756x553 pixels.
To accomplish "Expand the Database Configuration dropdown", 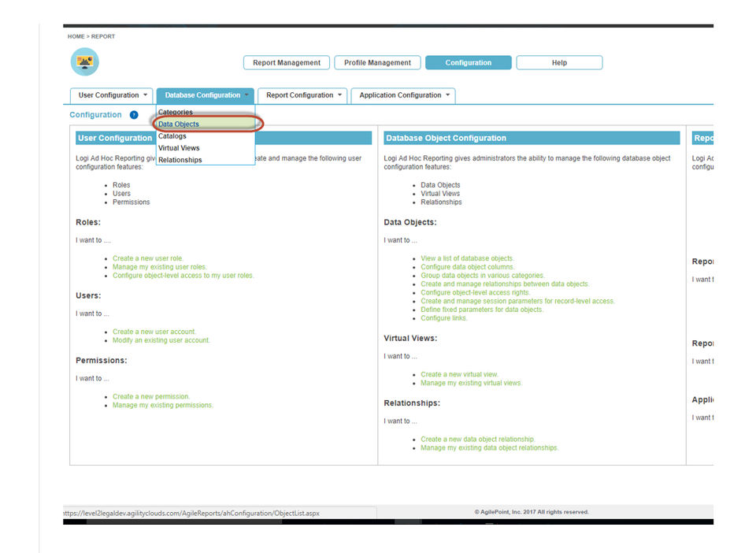I will 206,95.
